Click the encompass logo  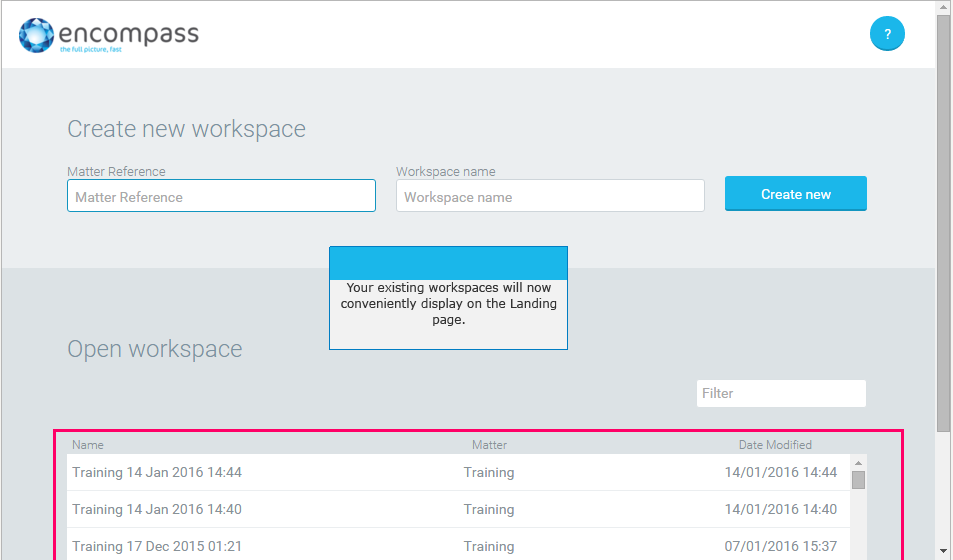pos(109,35)
